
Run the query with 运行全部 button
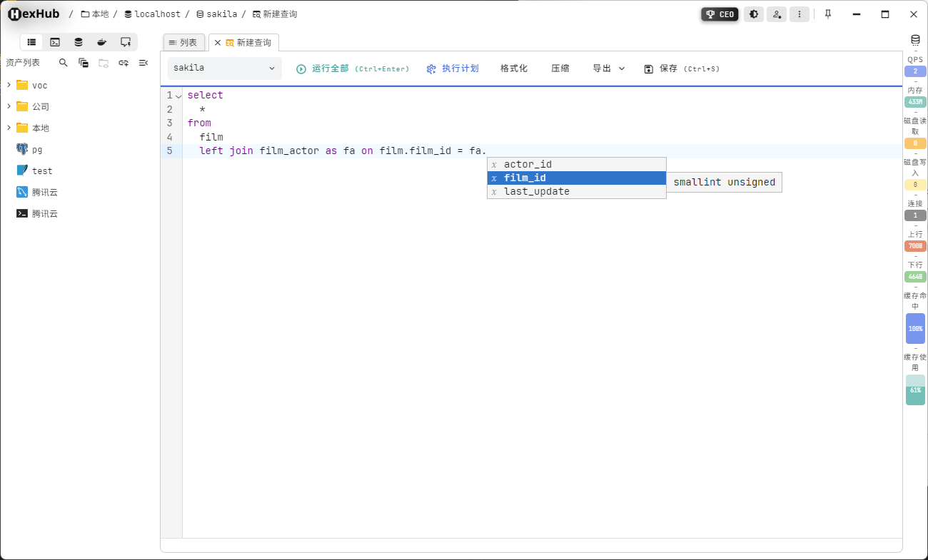pos(353,68)
